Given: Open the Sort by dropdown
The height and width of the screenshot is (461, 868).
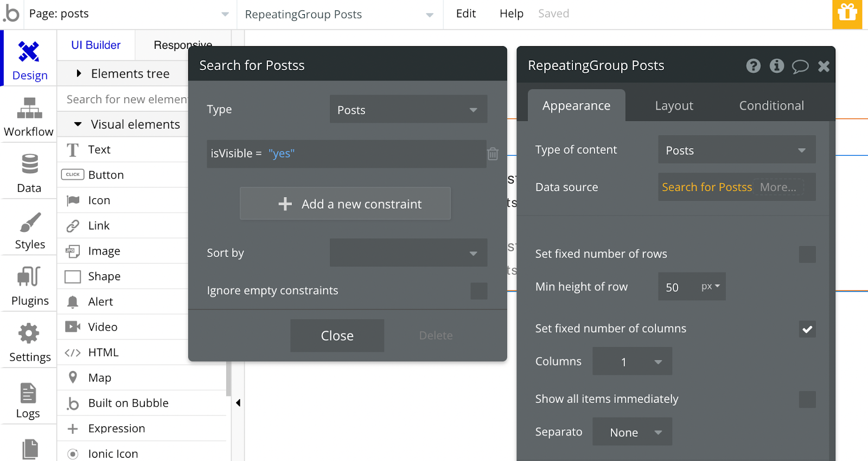Looking at the screenshot, I should (409, 252).
